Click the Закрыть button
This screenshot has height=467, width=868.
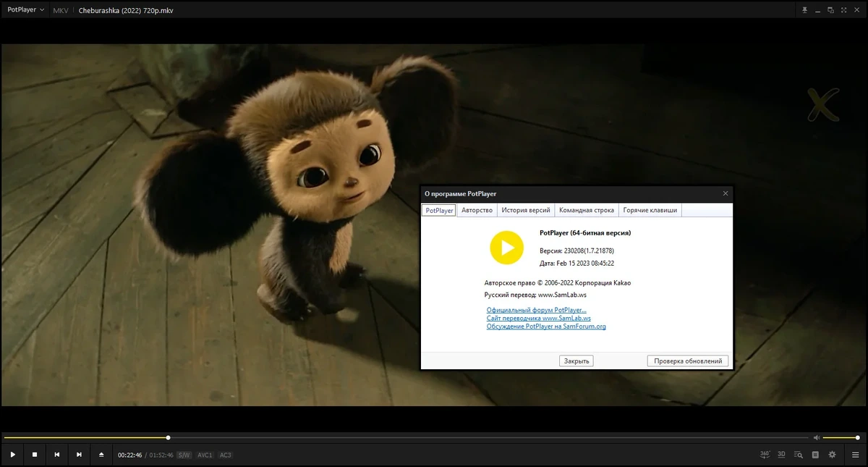coord(576,361)
